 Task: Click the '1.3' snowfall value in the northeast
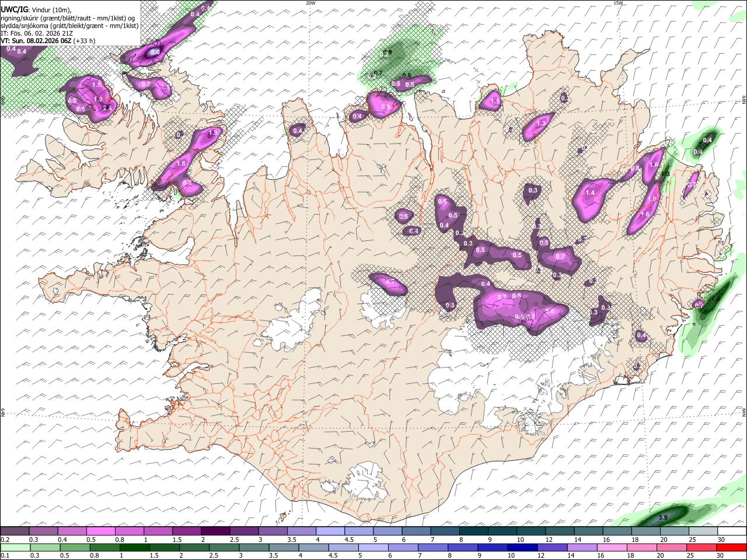(541, 123)
